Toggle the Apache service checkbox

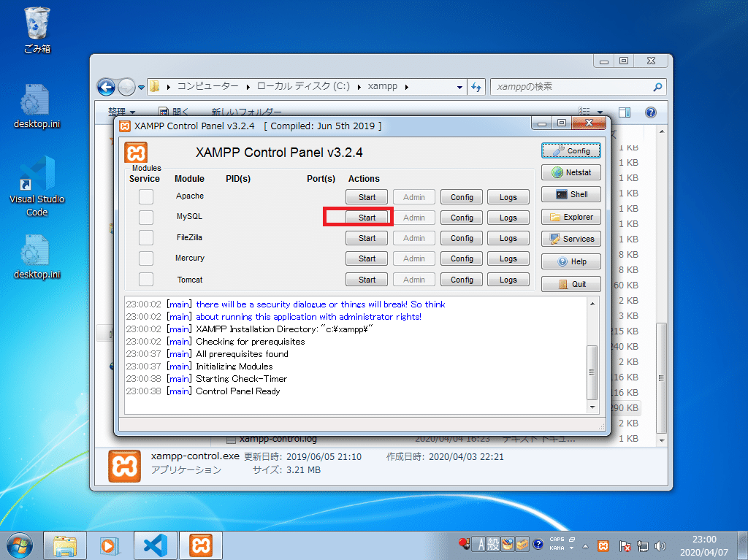146,196
